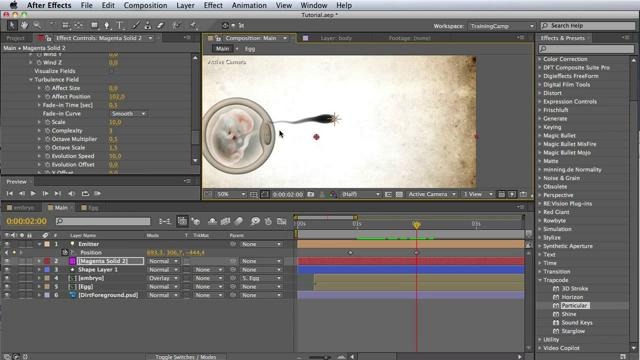
Task: Toggle stopwatch for Evolution Speed
Action: pyautogui.click(x=47, y=156)
